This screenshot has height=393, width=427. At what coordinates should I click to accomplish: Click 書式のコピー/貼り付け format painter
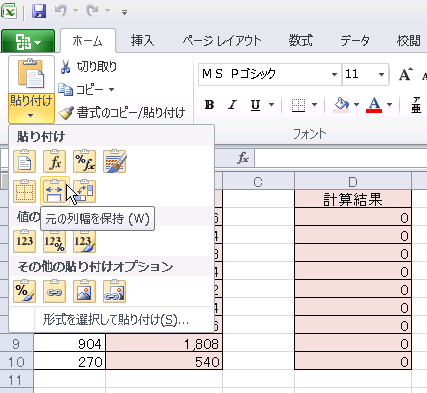(x=122, y=113)
